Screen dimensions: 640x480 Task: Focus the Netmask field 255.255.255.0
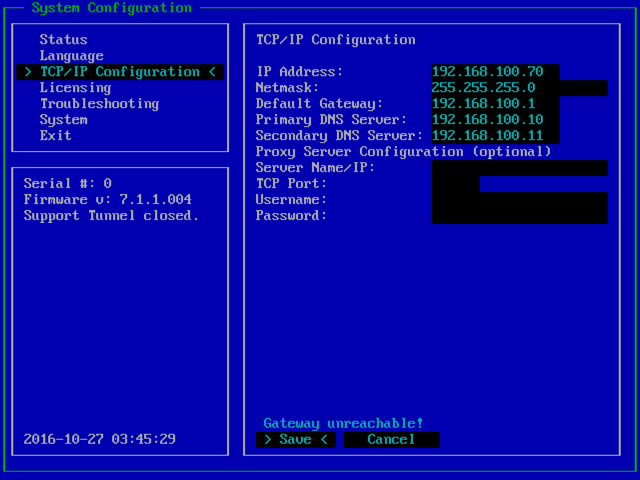click(520, 88)
